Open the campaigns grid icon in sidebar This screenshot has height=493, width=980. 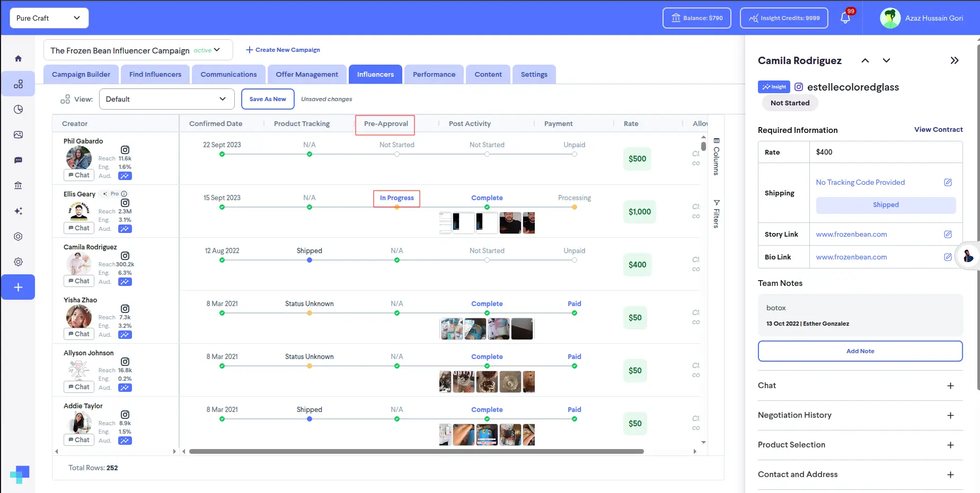point(18,84)
